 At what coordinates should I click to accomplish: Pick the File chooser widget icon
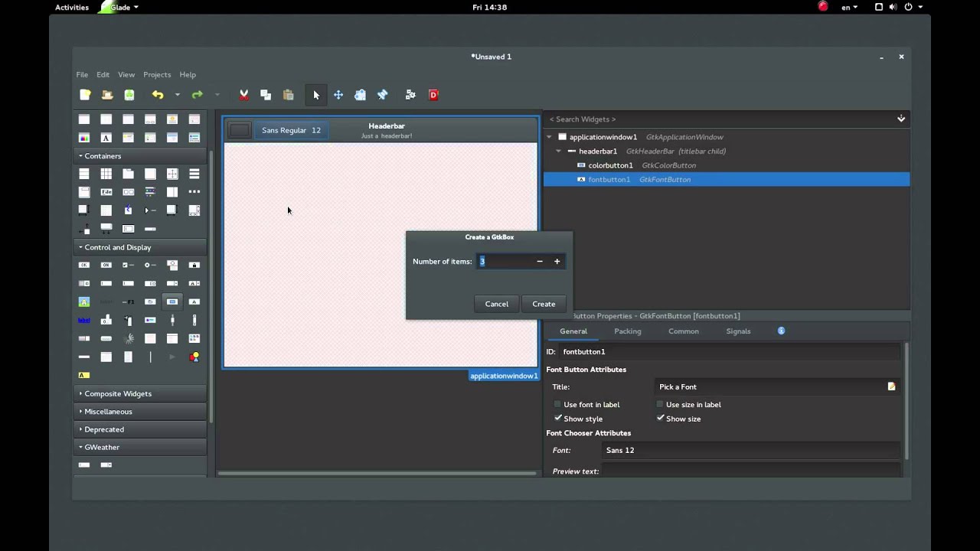106,191
